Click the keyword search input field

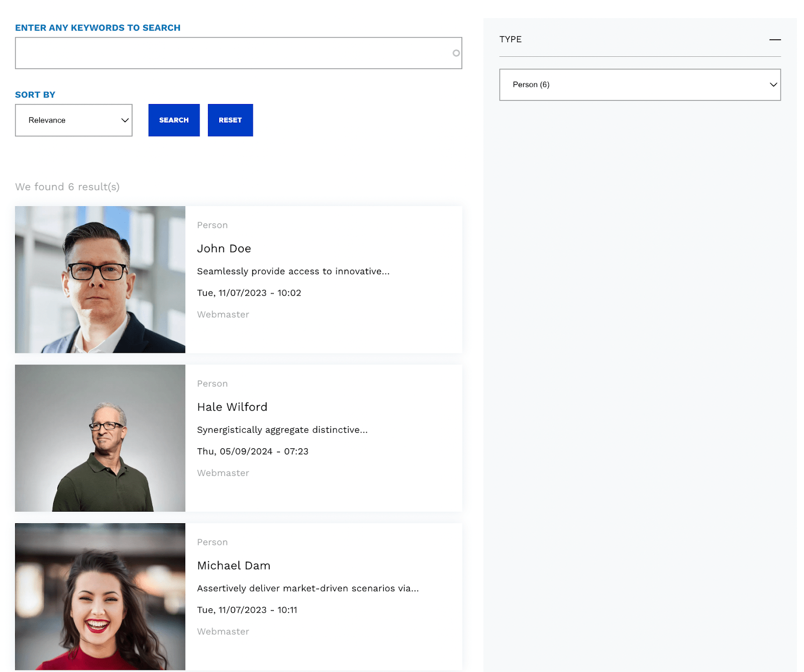[238, 53]
